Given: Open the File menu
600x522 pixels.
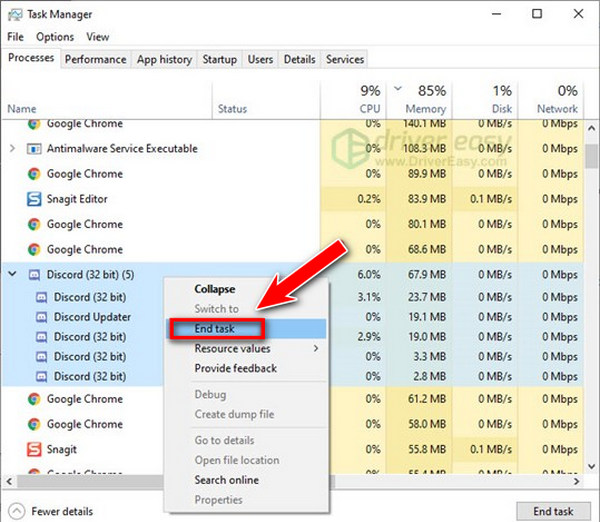Looking at the screenshot, I should click(x=15, y=37).
